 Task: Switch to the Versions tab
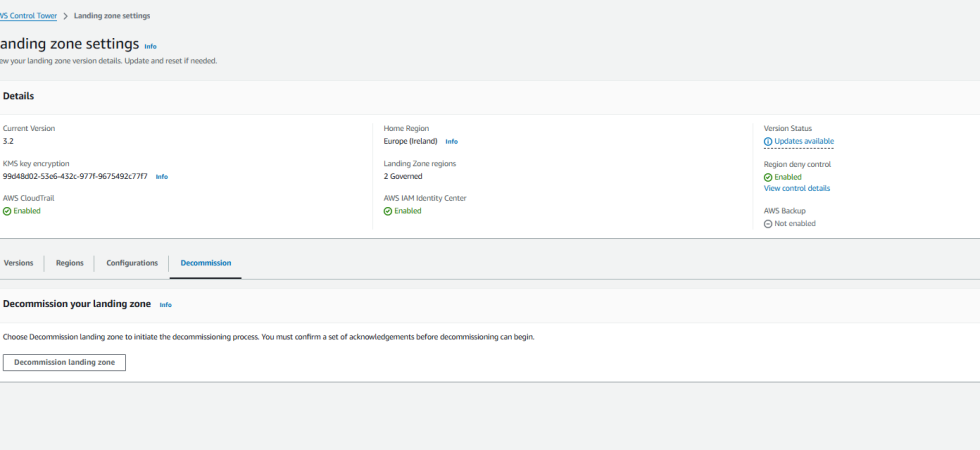(x=18, y=263)
